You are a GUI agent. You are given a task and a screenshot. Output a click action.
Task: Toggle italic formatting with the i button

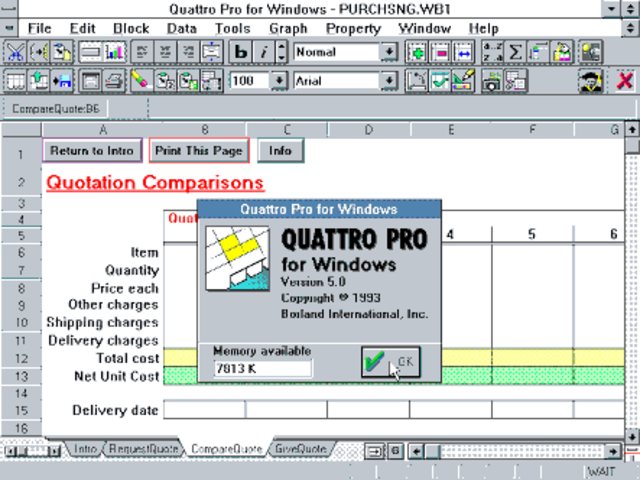[x=264, y=52]
